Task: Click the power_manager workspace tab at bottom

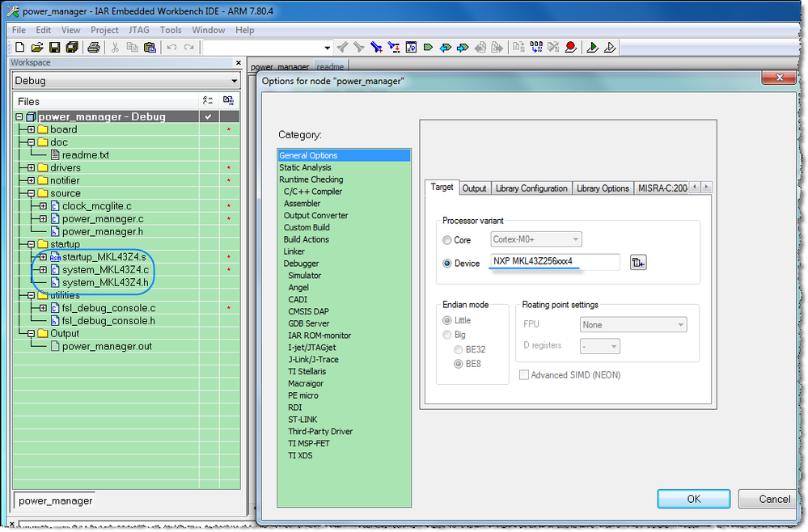Action: (x=56, y=500)
